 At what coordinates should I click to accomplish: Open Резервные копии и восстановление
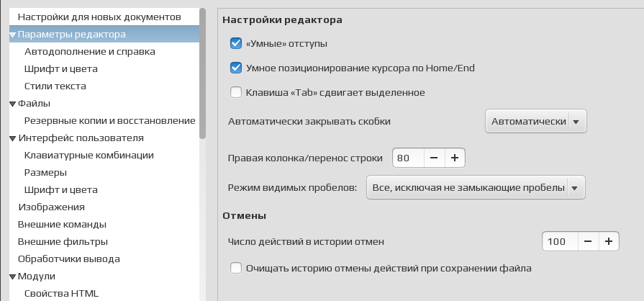[x=109, y=120]
